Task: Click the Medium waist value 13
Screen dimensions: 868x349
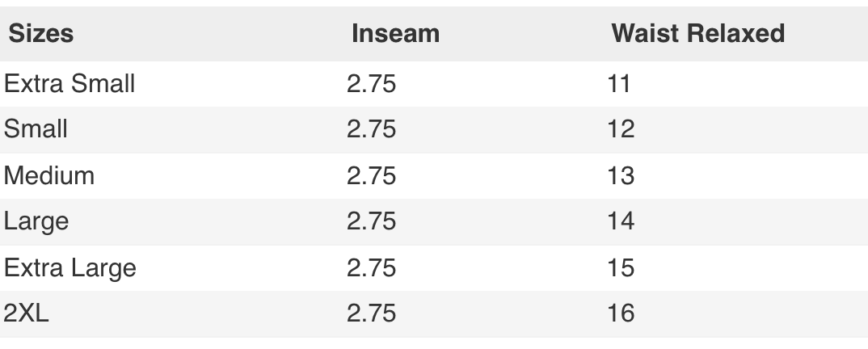Action: coord(622,174)
